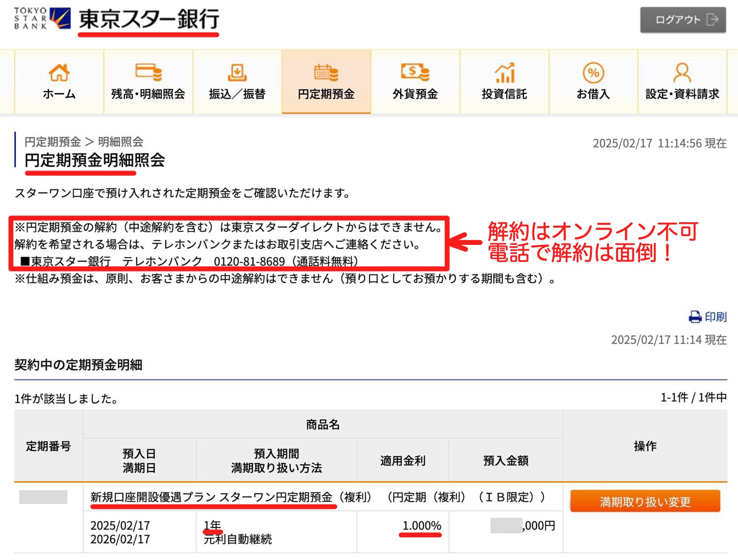
Task: Click the ホーム house icon
Action: [x=59, y=73]
